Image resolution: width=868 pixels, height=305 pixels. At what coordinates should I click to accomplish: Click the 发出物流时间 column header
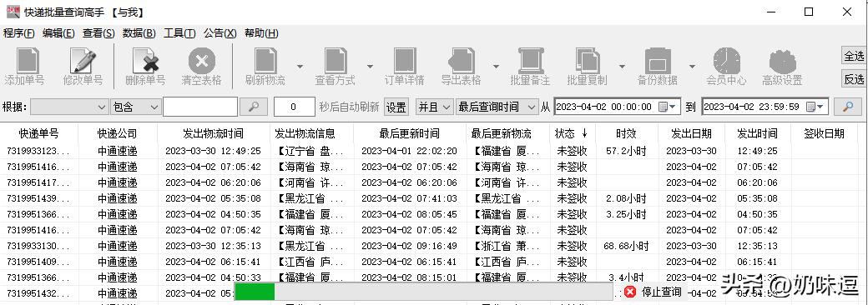click(213, 133)
